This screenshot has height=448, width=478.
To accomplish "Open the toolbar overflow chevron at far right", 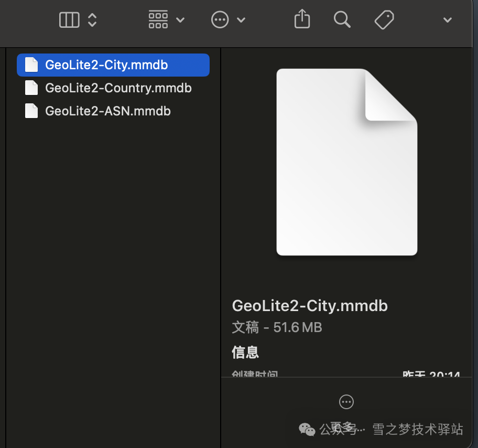I will coord(447,20).
